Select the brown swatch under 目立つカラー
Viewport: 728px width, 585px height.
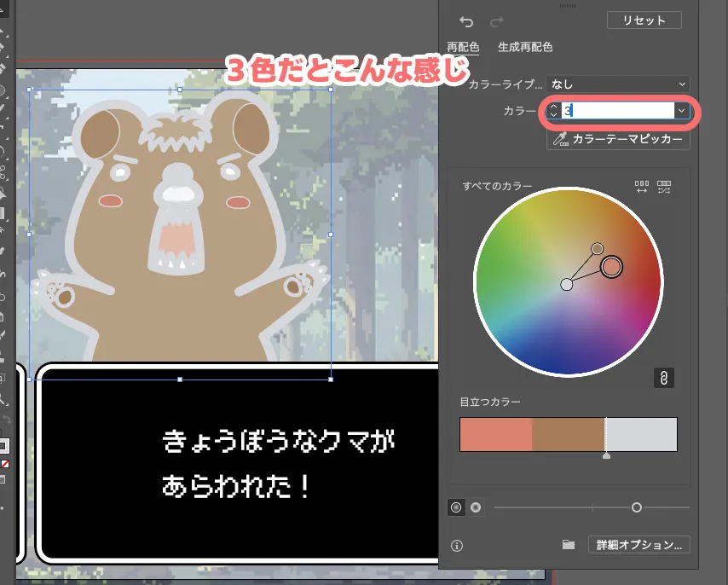point(568,434)
